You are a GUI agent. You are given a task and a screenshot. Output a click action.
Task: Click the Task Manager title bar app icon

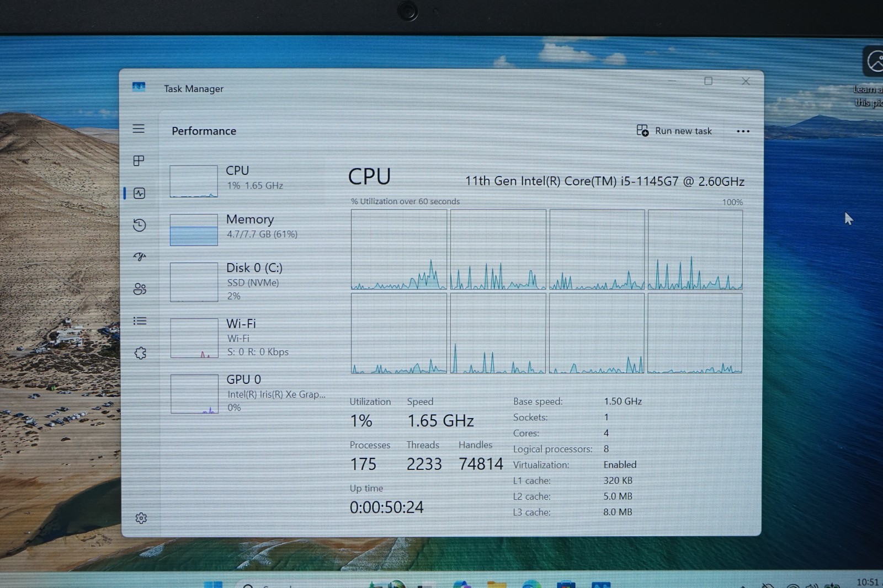pyautogui.click(x=139, y=87)
